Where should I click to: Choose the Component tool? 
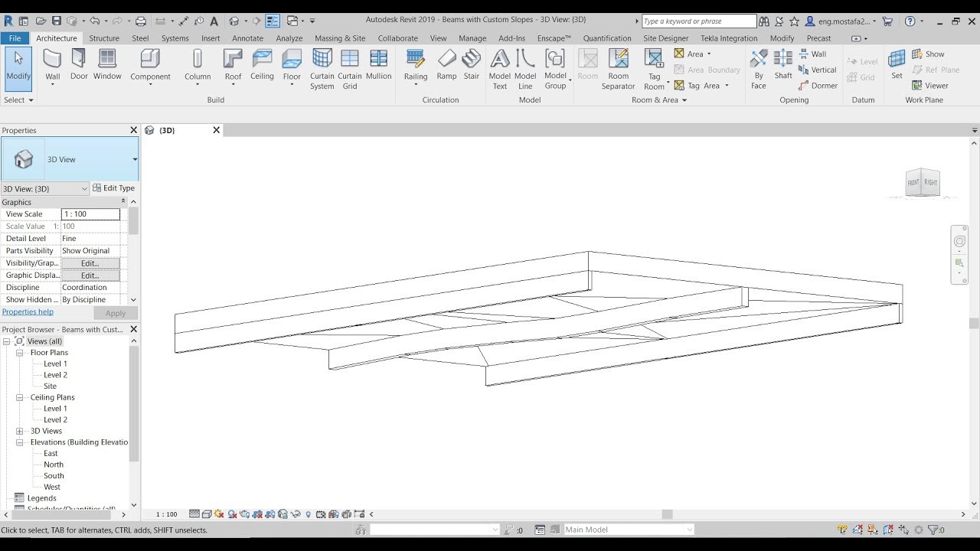[150, 66]
